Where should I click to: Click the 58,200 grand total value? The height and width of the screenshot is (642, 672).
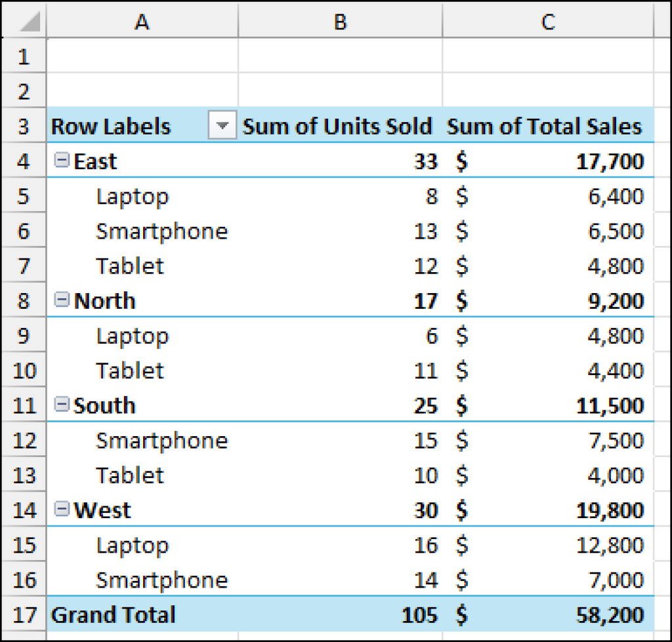pyautogui.click(x=610, y=614)
